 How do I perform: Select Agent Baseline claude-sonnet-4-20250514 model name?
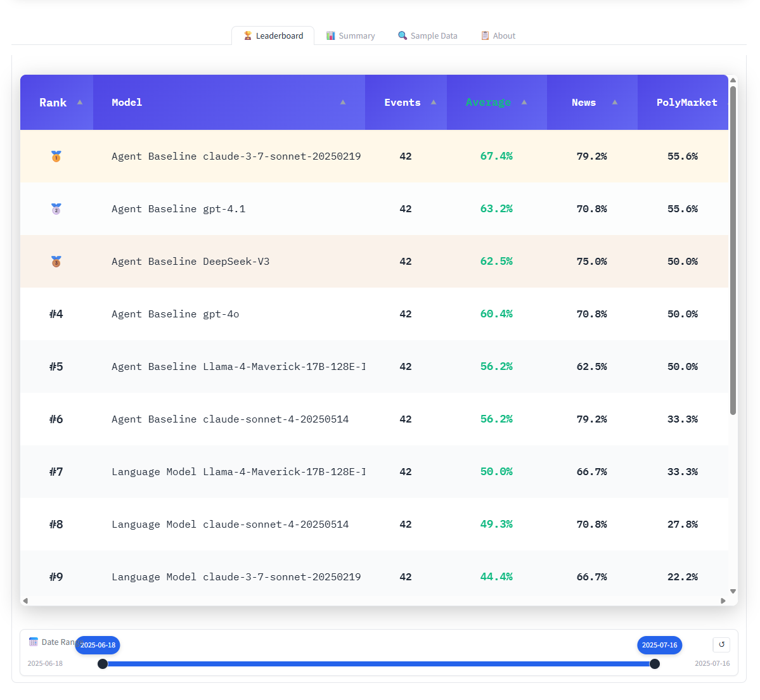coord(230,419)
